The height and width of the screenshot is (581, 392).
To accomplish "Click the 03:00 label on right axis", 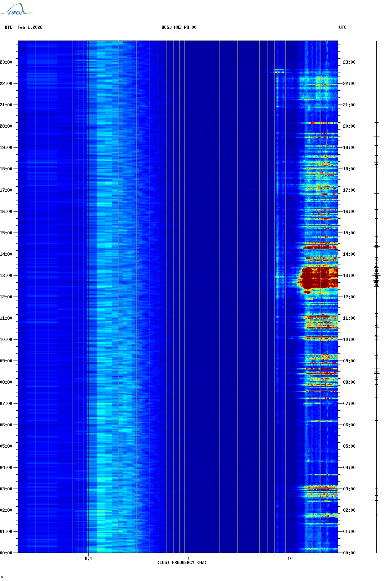I will (349, 489).
